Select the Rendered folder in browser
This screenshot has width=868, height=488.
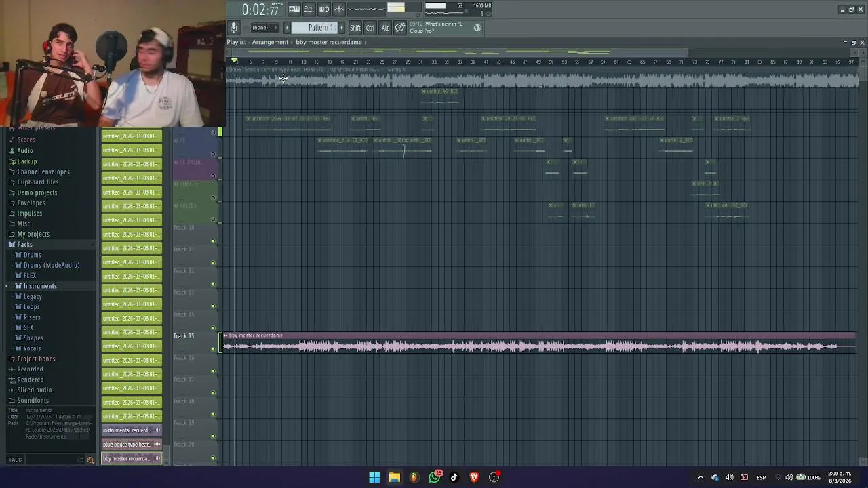click(30, 380)
